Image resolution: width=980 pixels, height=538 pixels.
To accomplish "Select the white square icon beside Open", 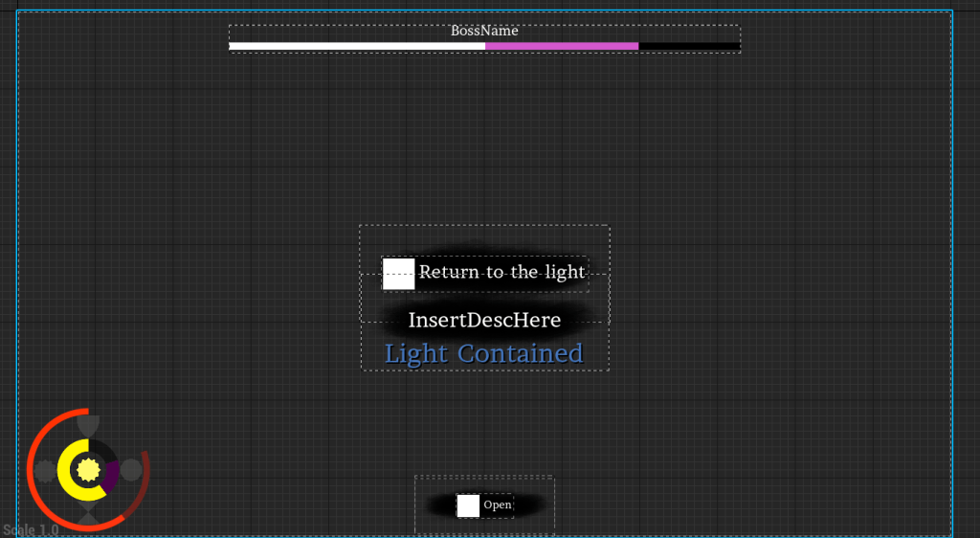I will coord(468,505).
